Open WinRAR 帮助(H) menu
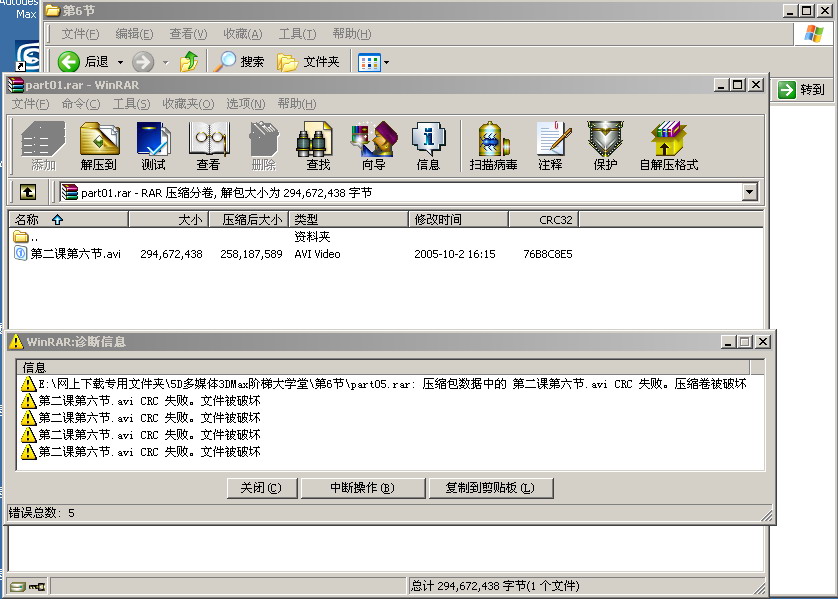 click(x=297, y=104)
